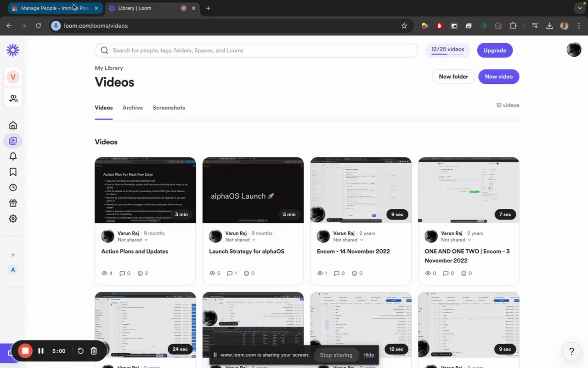Open settings gear in sidebar
Screen dimensions: 588x368
coord(13,219)
